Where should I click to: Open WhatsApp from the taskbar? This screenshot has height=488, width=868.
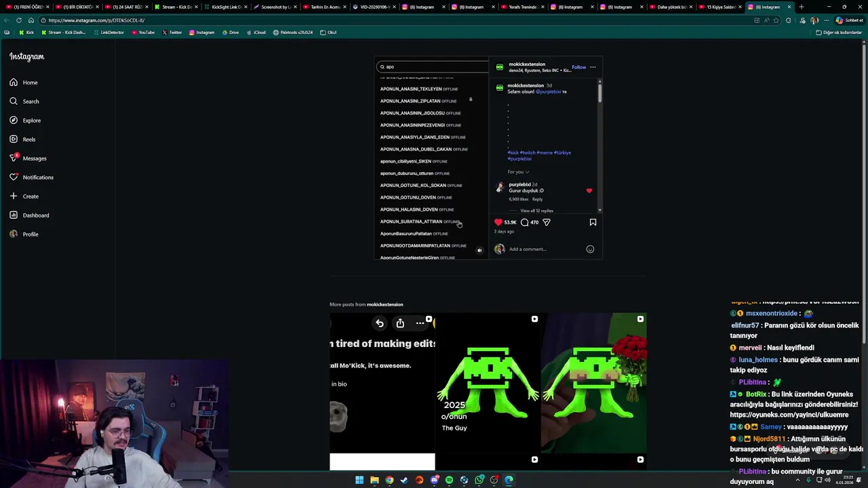479,481
